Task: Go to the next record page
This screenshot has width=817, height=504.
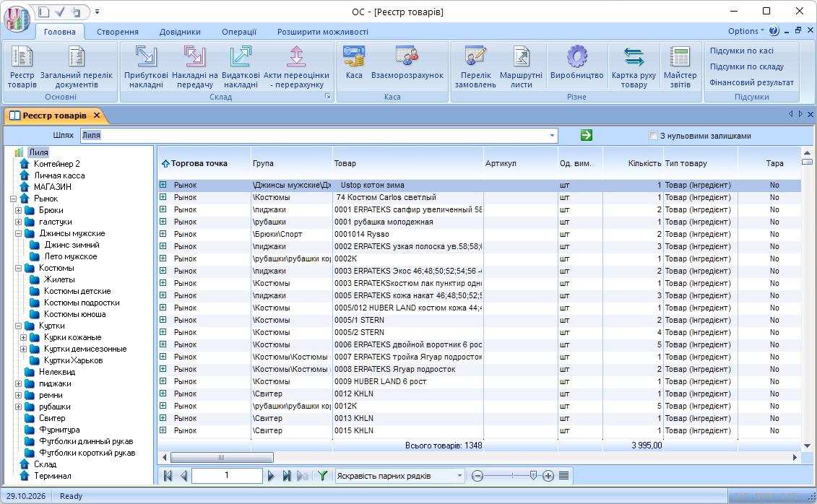Action: coord(270,475)
